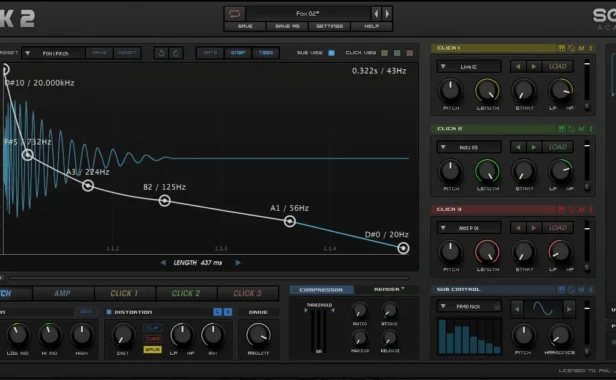Load the next sample in Click 1

click(534, 66)
